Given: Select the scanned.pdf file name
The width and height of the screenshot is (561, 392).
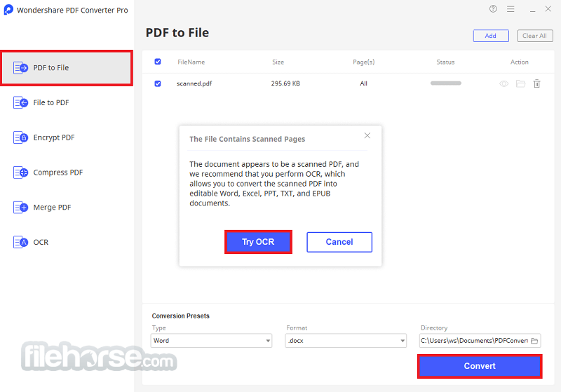Looking at the screenshot, I should tap(194, 83).
